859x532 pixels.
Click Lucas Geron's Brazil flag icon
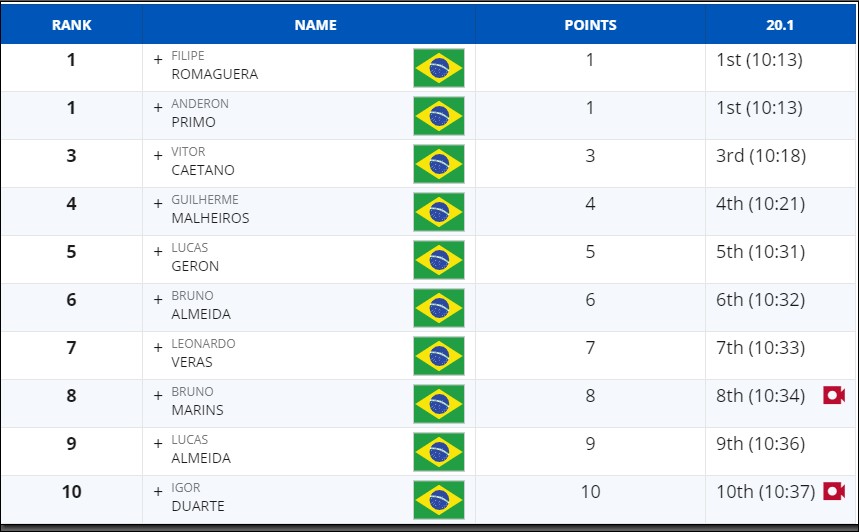tap(439, 260)
